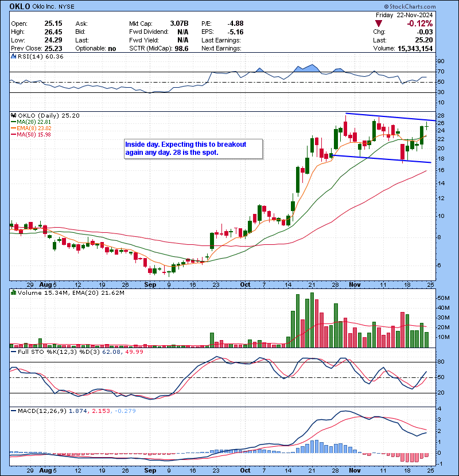459x476 pixels.
Task: Select the red MA(50) legend line marker
Action: (13, 134)
